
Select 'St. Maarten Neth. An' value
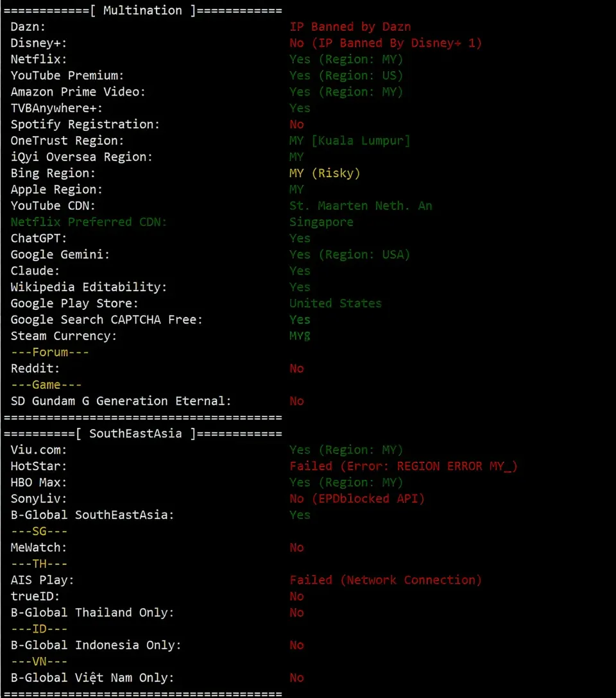pyautogui.click(x=361, y=206)
